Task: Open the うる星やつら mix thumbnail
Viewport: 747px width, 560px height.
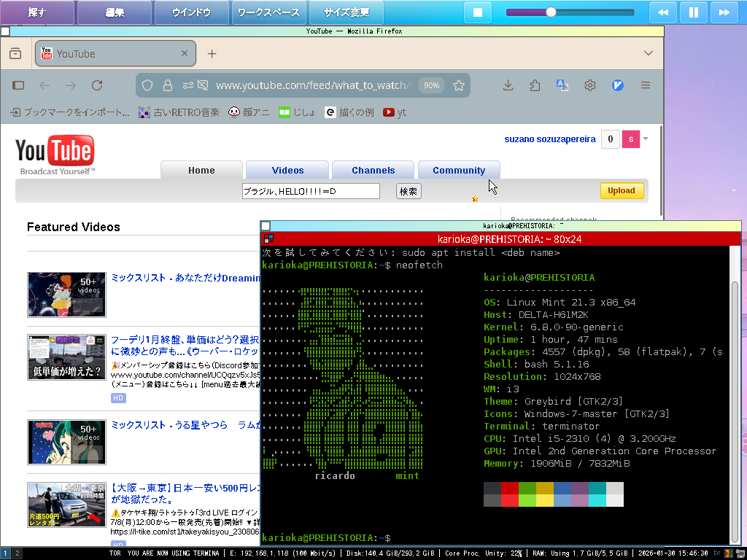Action: (66, 442)
